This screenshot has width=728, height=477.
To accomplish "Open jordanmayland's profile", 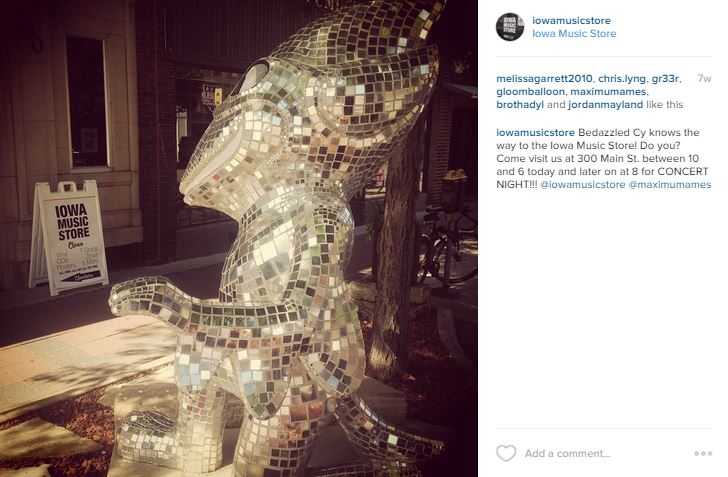I will (x=605, y=105).
